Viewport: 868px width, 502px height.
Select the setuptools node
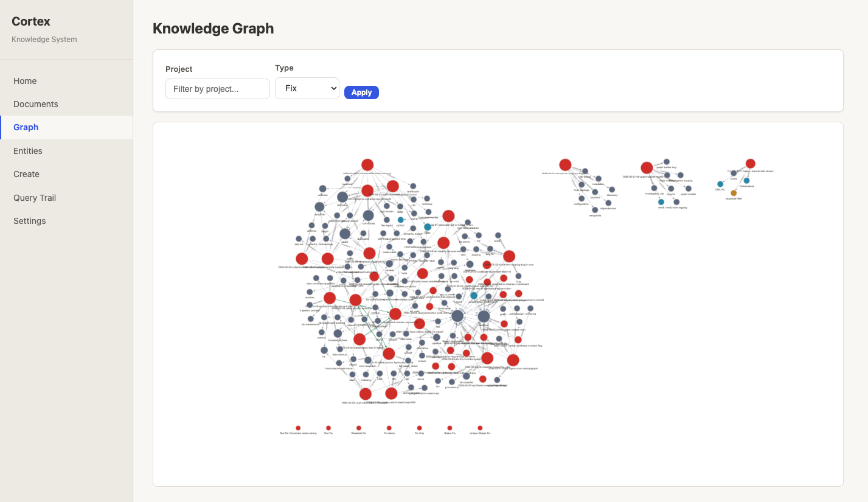click(595, 210)
